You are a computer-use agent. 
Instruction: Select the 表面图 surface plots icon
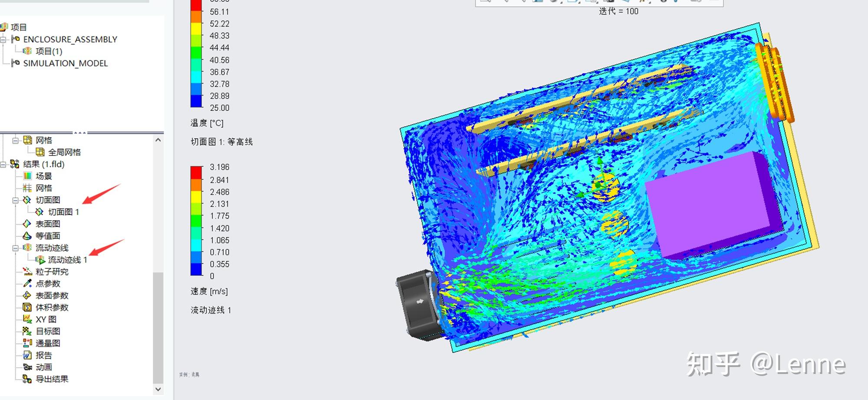click(x=27, y=224)
